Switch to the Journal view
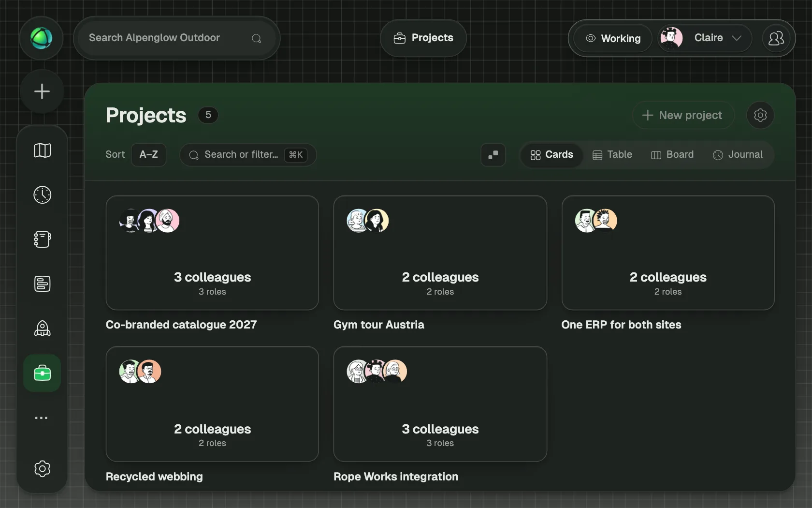Image resolution: width=812 pixels, height=508 pixels. [738, 155]
